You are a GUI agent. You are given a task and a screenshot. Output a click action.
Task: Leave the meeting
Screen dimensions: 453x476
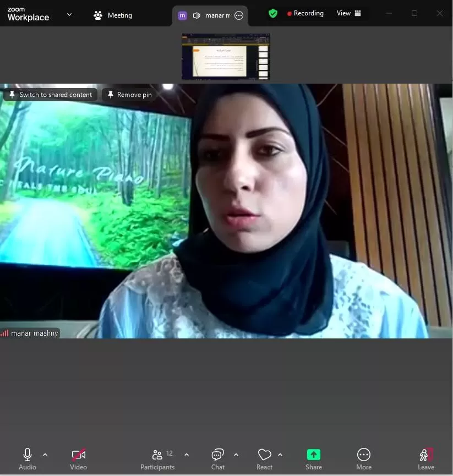[x=426, y=459]
